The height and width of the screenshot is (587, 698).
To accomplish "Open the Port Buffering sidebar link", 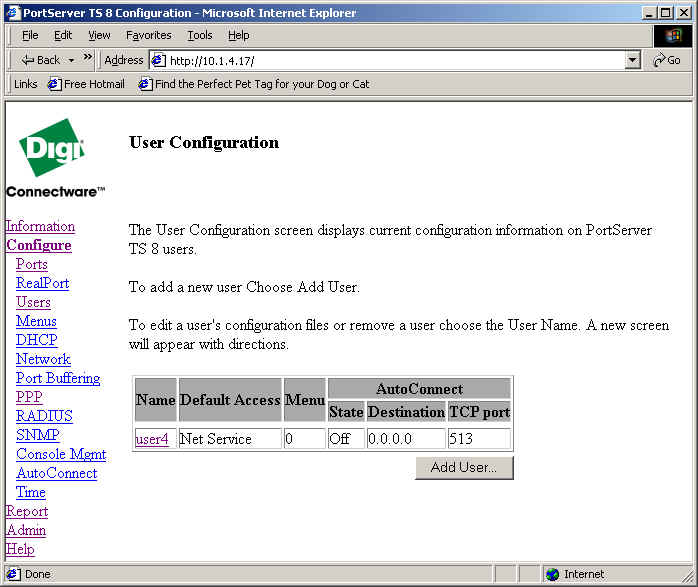I will (x=58, y=378).
